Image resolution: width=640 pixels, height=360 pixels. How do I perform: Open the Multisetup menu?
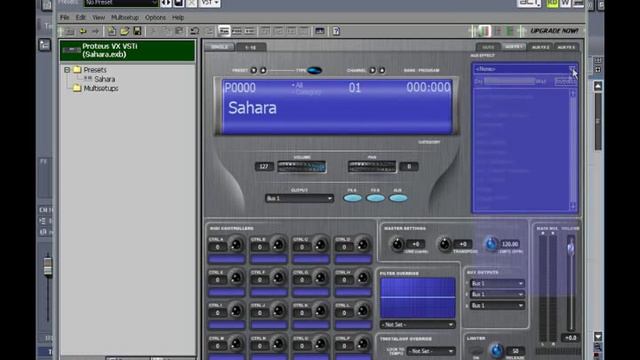coord(125,18)
